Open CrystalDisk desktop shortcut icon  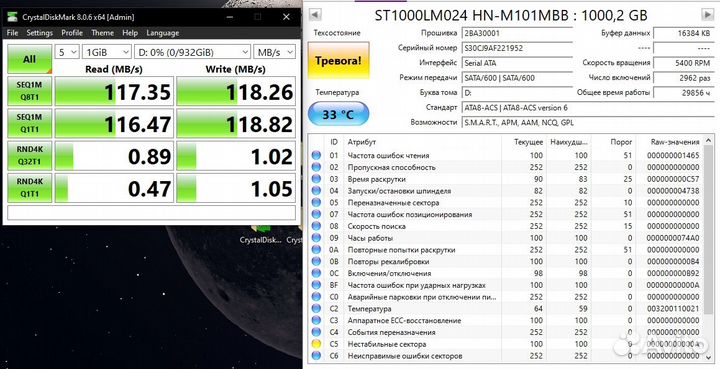[262, 235]
